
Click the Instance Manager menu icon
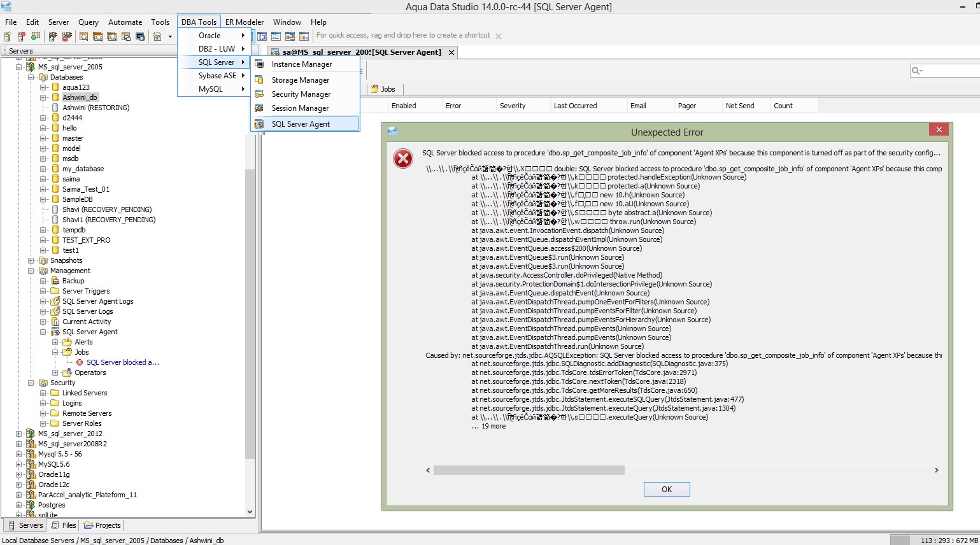pos(259,64)
